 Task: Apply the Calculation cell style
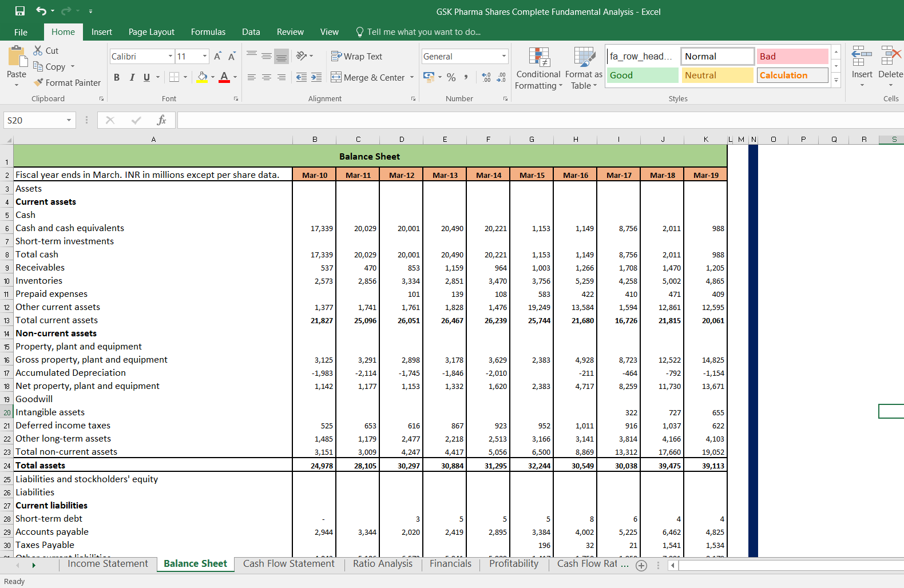[x=792, y=75]
